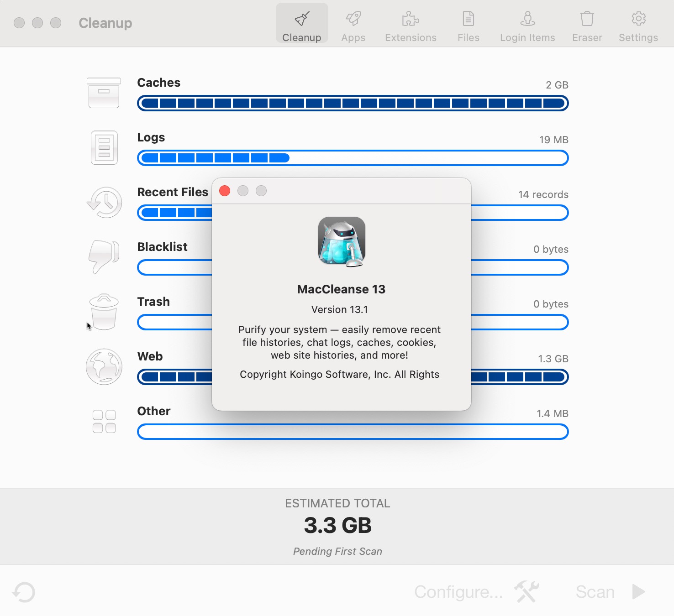The height and width of the screenshot is (616, 674).
Task: Click the Recent Files clock icon
Action: tap(104, 202)
